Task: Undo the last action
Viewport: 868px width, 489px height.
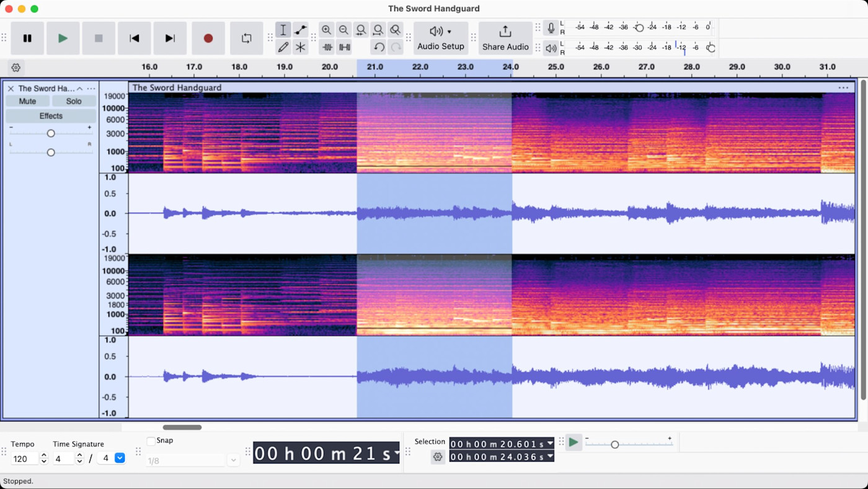Action: pos(379,47)
